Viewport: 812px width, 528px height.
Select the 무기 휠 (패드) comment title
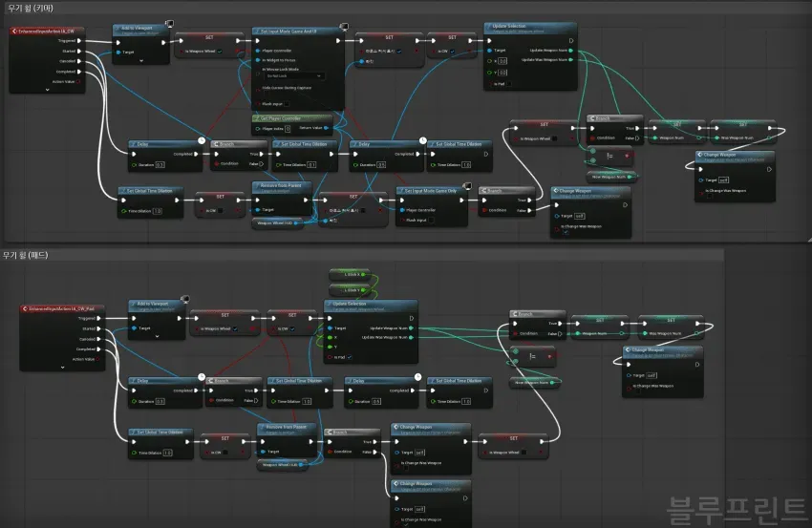point(25,255)
